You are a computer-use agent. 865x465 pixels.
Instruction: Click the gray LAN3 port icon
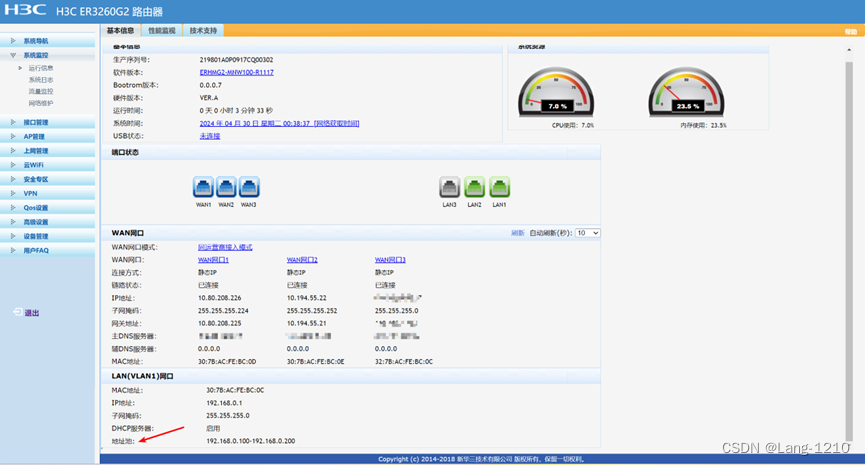coord(450,187)
